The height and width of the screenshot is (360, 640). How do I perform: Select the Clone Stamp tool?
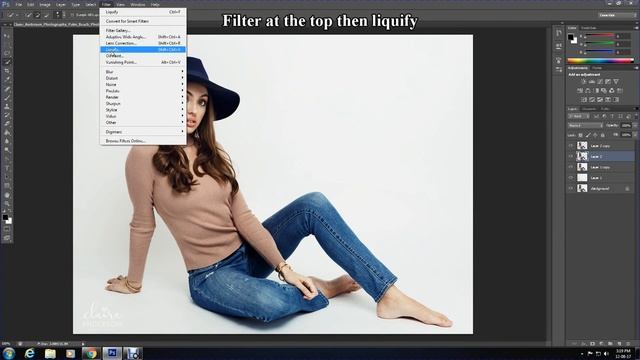pyautogui.click(x=7, y=106)
